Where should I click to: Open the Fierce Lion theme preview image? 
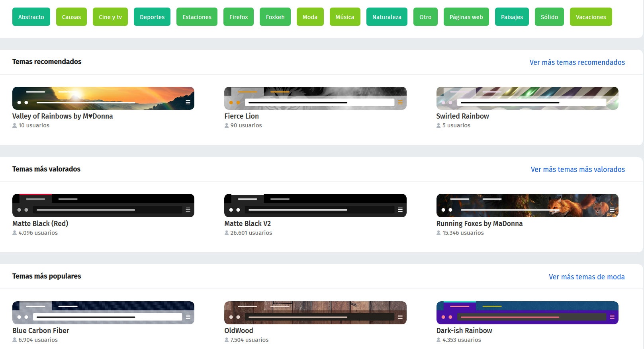point(315,98)
